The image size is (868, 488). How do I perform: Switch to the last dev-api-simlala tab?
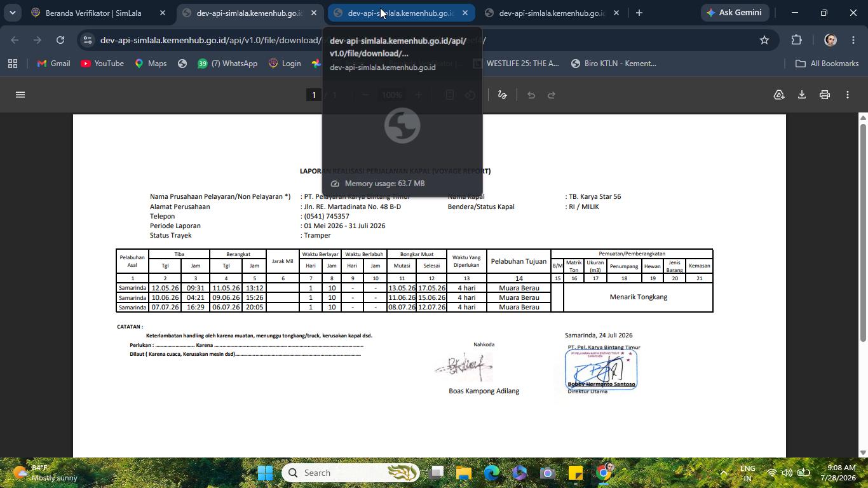(552, 13)
